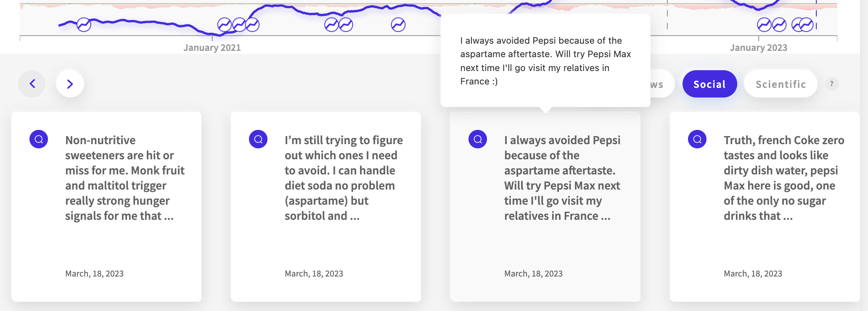Open the Non-nutritive sweeteners post text
Image resolution: width=868 pixels, height=311 pixels.
coord(125,178)
